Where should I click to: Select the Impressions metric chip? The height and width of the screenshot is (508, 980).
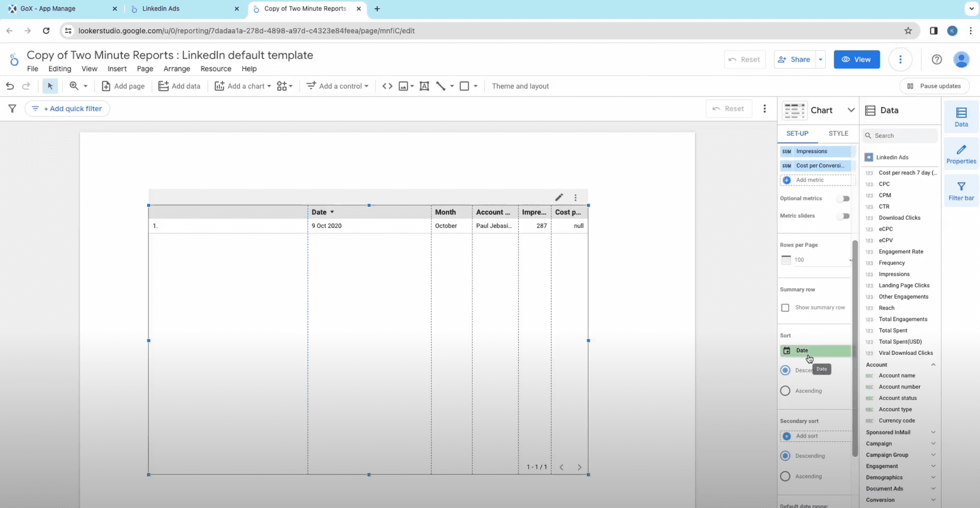[x=816, y=151]
